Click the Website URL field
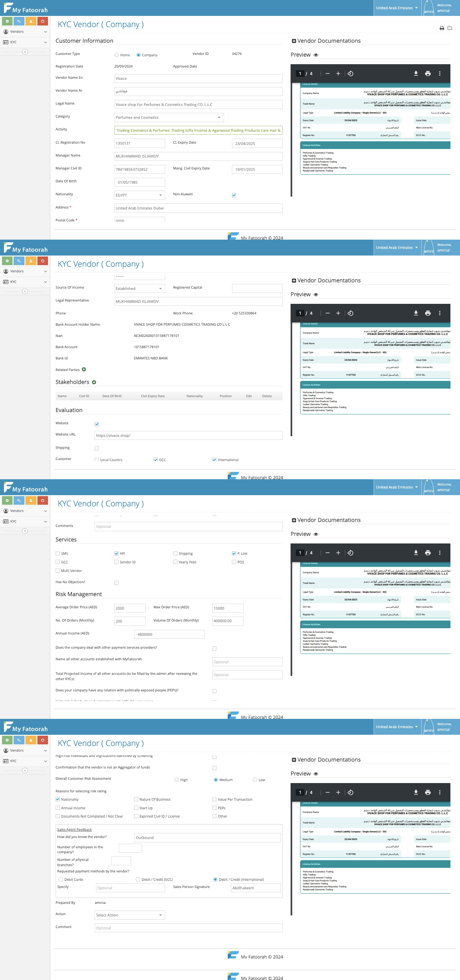 pyautogui.click(x=188, y=435)
